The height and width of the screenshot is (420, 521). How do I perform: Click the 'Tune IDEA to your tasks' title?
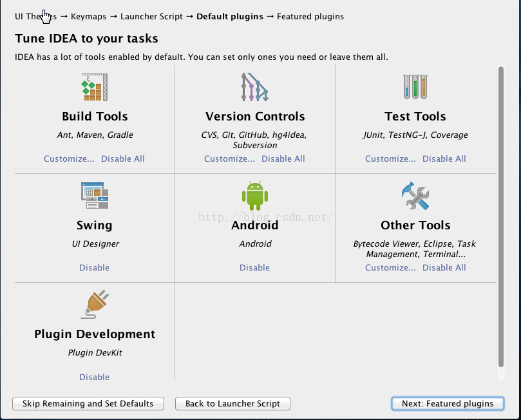pos(86,39)
